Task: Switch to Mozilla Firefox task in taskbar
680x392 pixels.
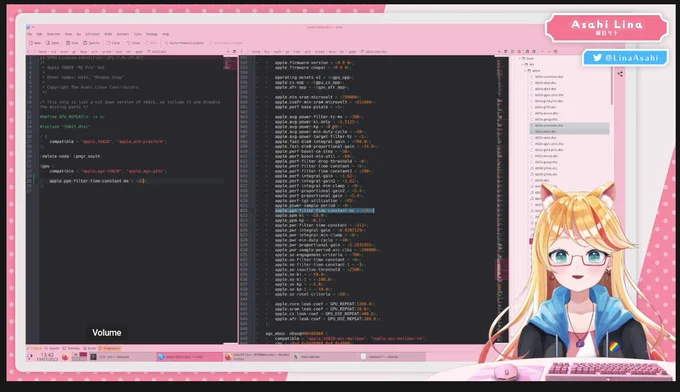Action: 258,357
